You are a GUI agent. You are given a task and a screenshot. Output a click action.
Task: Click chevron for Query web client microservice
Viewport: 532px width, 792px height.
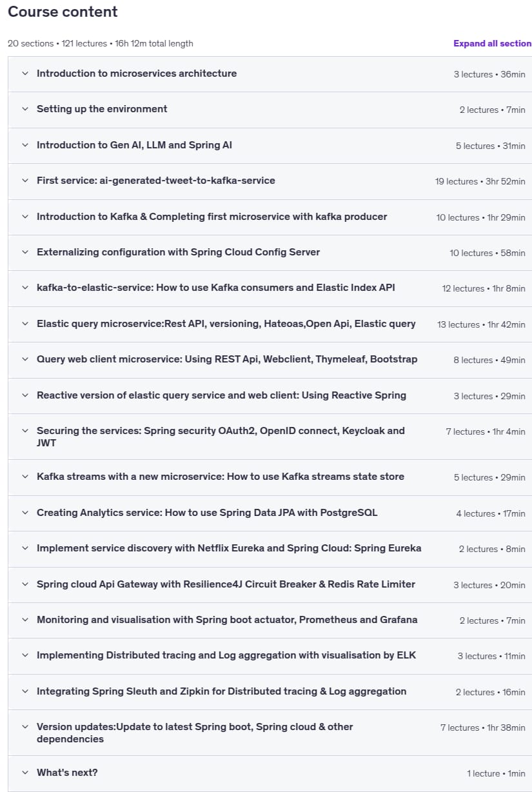coord(25,359)
